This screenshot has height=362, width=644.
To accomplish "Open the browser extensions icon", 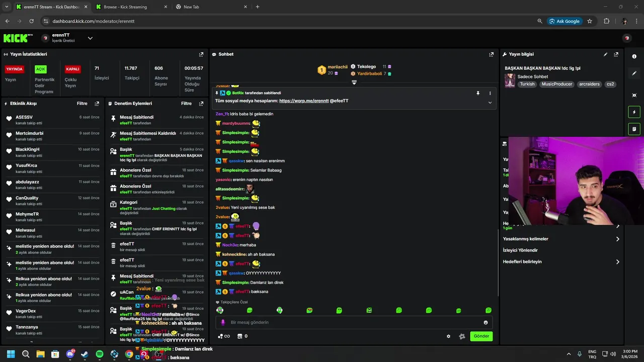I will pos(606,21).
